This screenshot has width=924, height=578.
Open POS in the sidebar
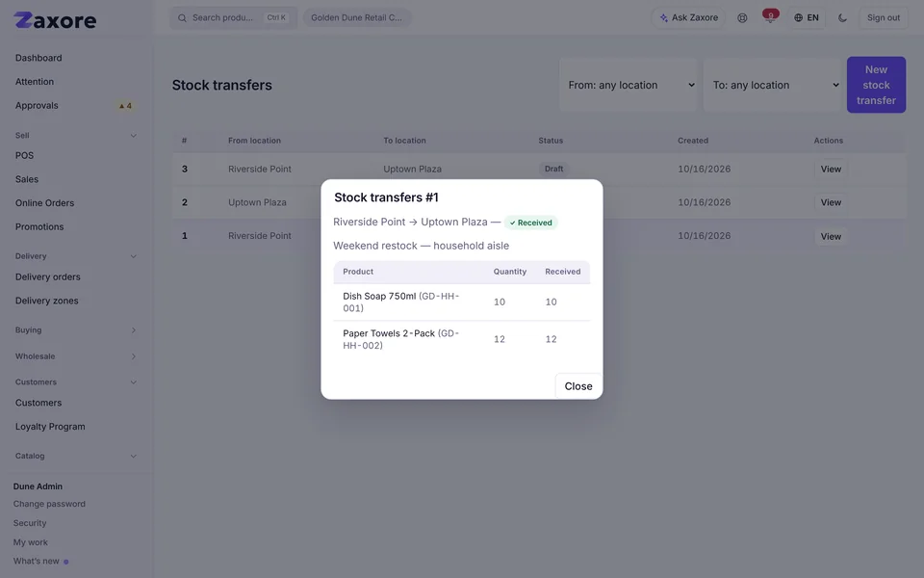(x=24, y=155)
